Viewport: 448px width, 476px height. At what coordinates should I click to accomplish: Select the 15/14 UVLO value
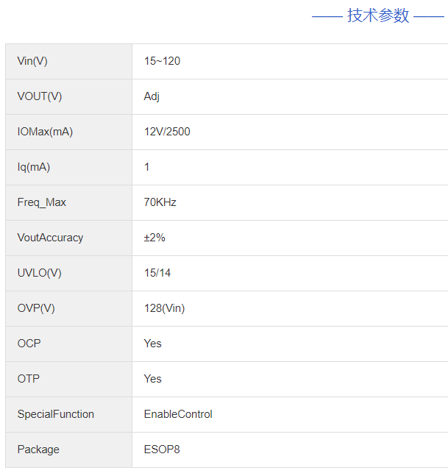(x=157, y=273)
